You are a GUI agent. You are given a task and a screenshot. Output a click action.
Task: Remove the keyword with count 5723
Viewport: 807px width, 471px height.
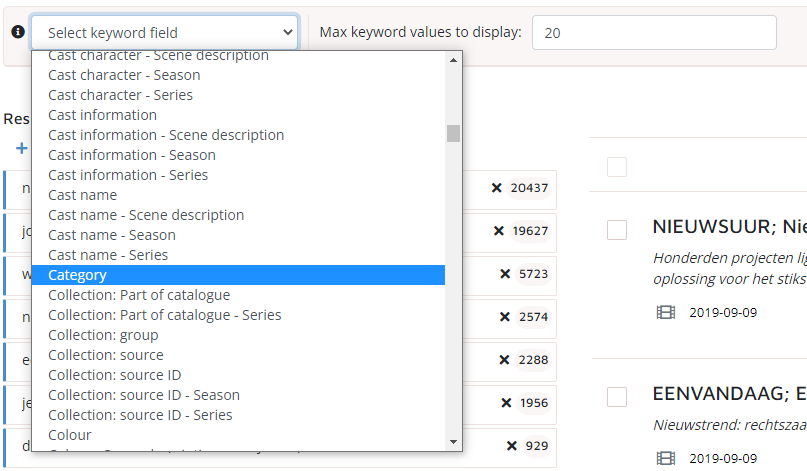[505, 274]
